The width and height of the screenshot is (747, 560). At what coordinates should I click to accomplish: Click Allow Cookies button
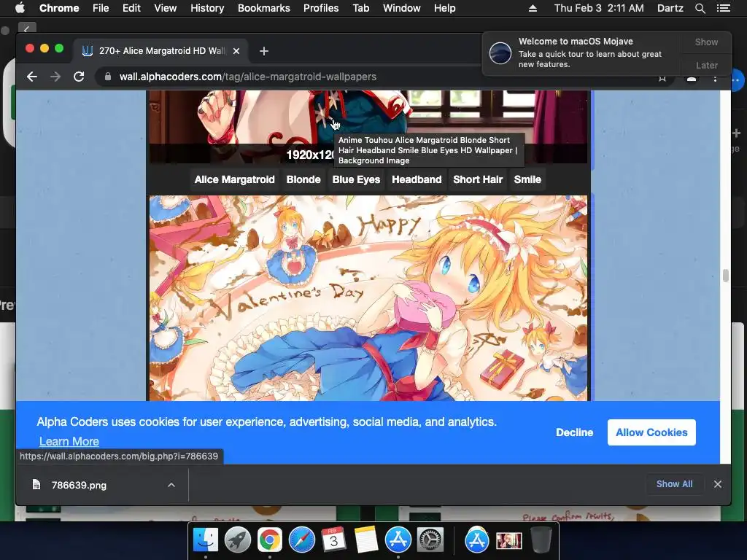click(651, 432)
